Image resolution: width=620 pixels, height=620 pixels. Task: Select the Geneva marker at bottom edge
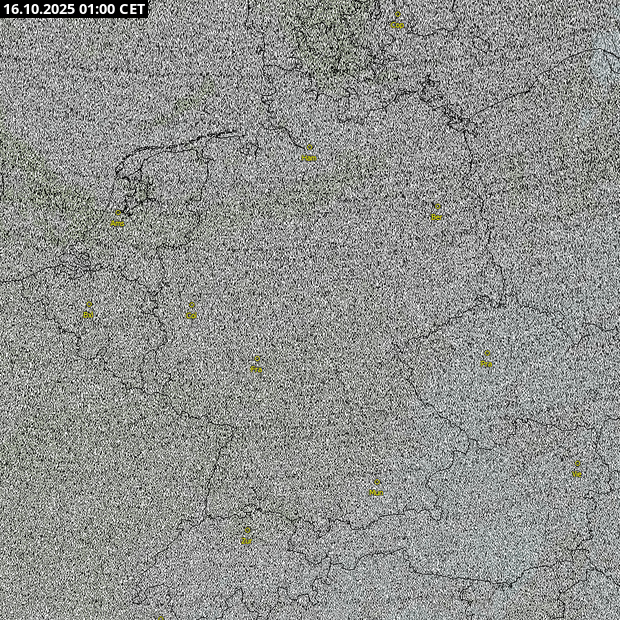pos(160,616)
